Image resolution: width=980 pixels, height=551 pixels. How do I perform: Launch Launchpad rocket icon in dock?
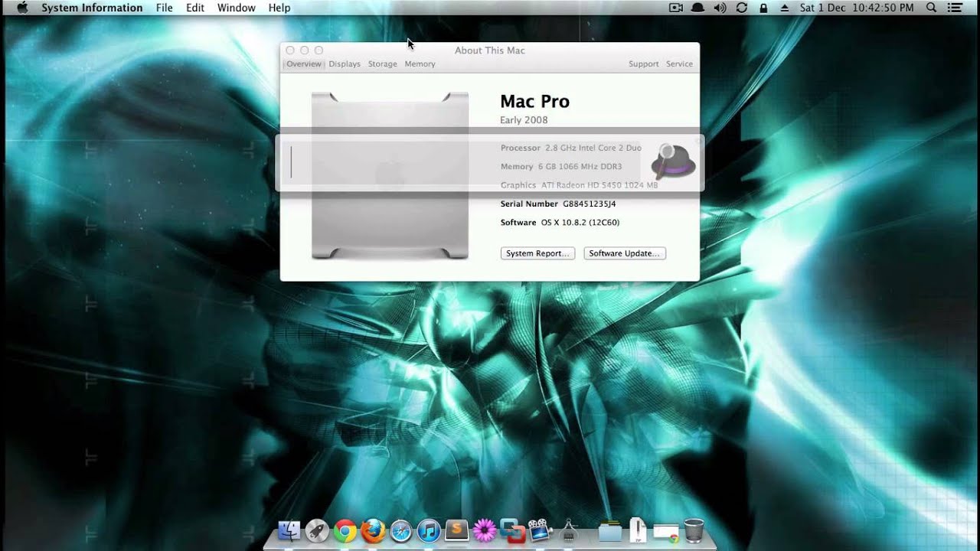[x=317, y=530]
